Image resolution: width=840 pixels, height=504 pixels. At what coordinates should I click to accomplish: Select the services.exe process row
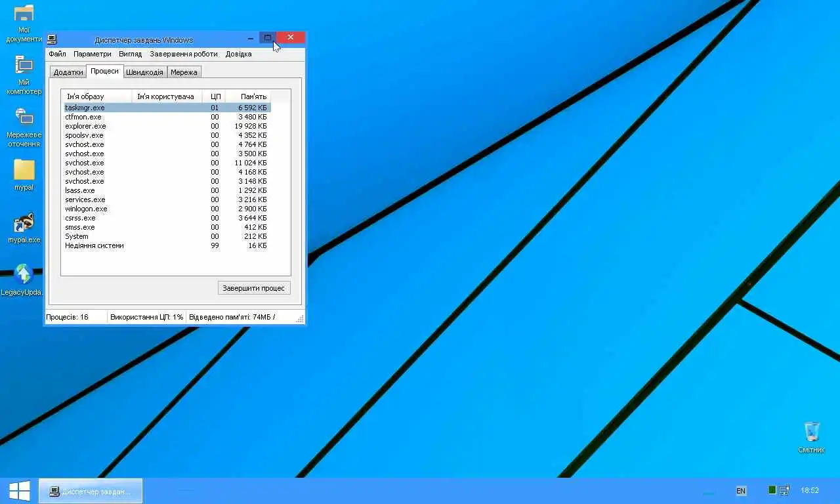point(167,199)
